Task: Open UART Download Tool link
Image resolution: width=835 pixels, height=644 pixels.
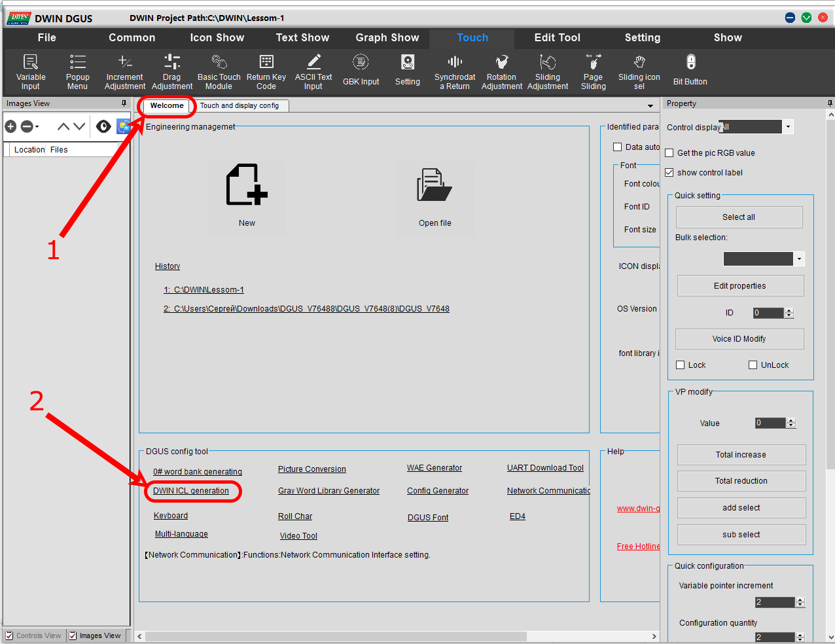Action: coord(545,468)
